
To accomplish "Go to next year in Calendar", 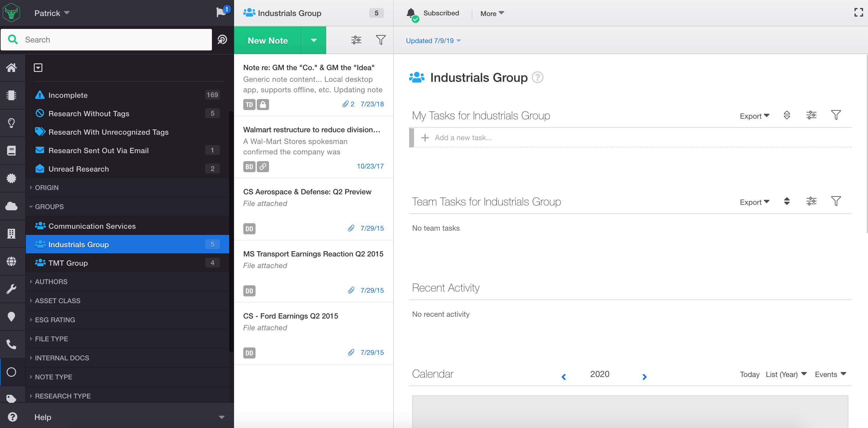I will pyautogui.click(x=644, y=377).
